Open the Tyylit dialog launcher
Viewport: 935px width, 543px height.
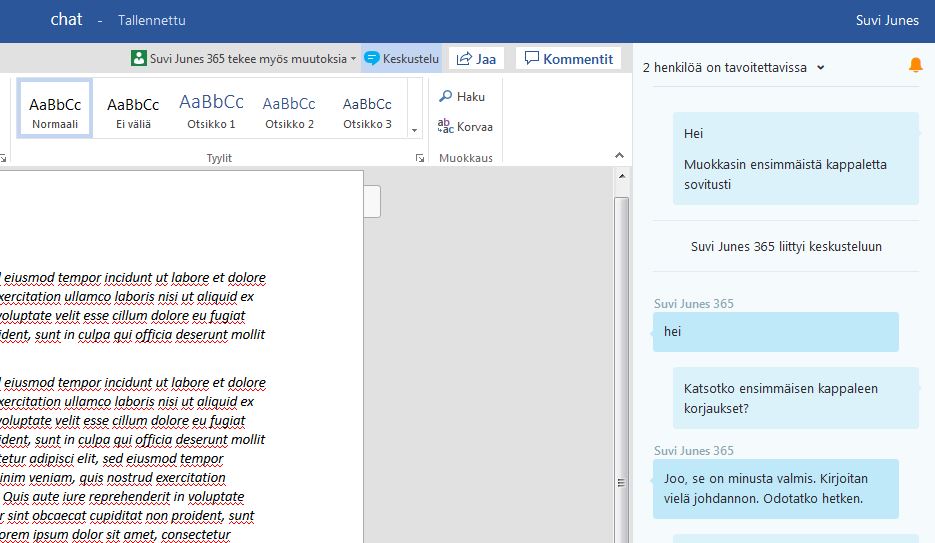click(x=419, y=158)
